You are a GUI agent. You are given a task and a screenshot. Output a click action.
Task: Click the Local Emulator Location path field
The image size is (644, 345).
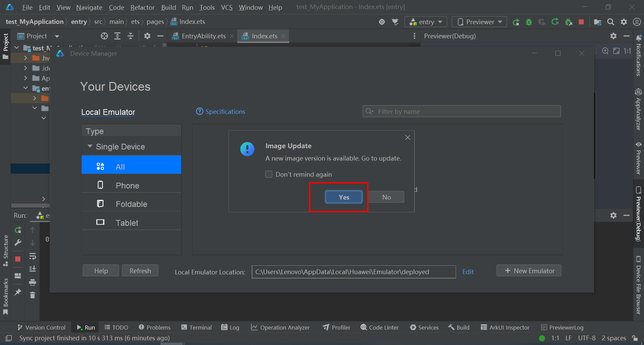(354, 272)
